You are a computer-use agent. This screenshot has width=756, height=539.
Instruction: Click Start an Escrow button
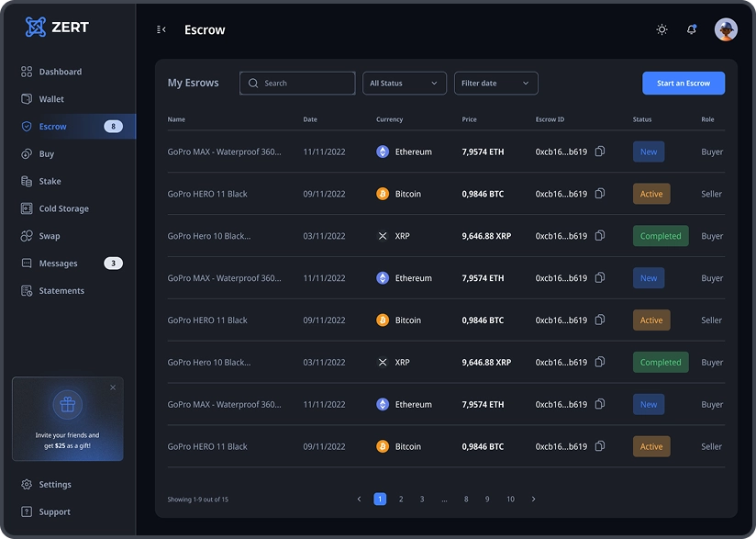click(x=684, y=83)
